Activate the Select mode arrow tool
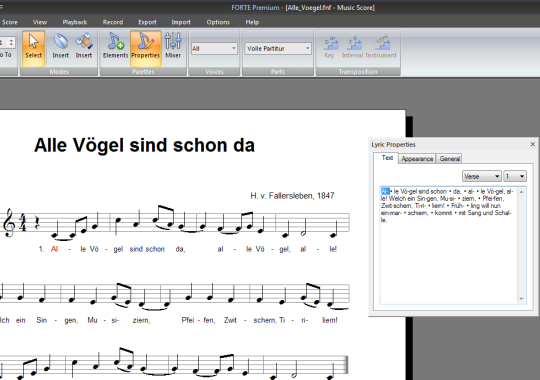 coord(33,48)
